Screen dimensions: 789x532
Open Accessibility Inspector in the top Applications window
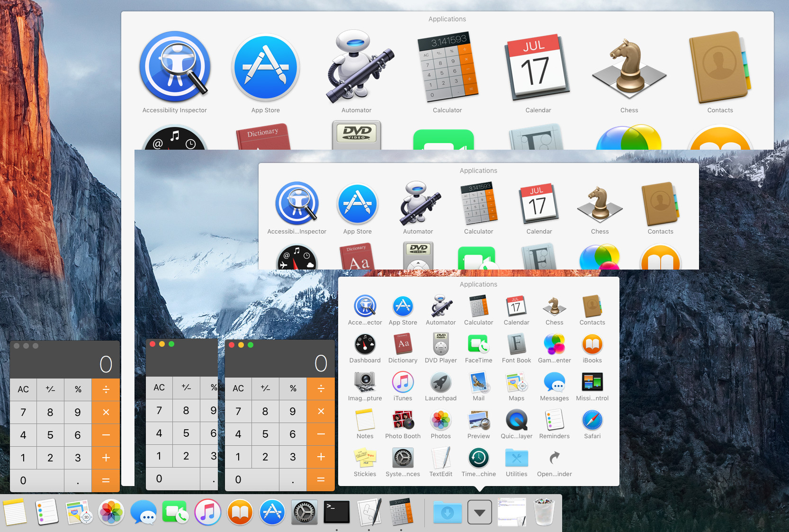click(x=174, y=66)
